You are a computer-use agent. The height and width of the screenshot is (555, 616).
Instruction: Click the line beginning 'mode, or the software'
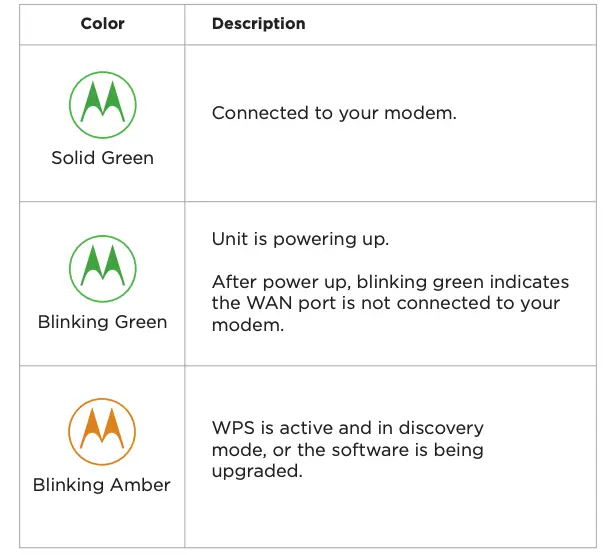pyautogui.click(x=347, y=450)
